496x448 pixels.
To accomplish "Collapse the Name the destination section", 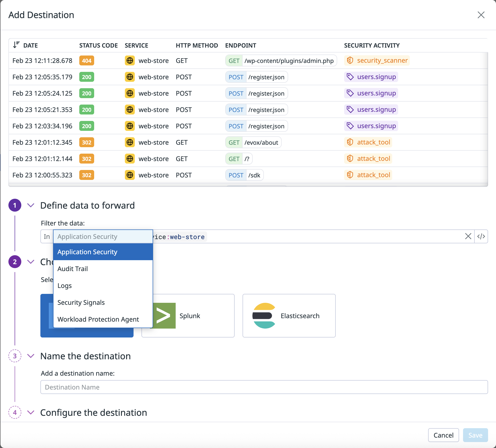I will coord(31,356).
